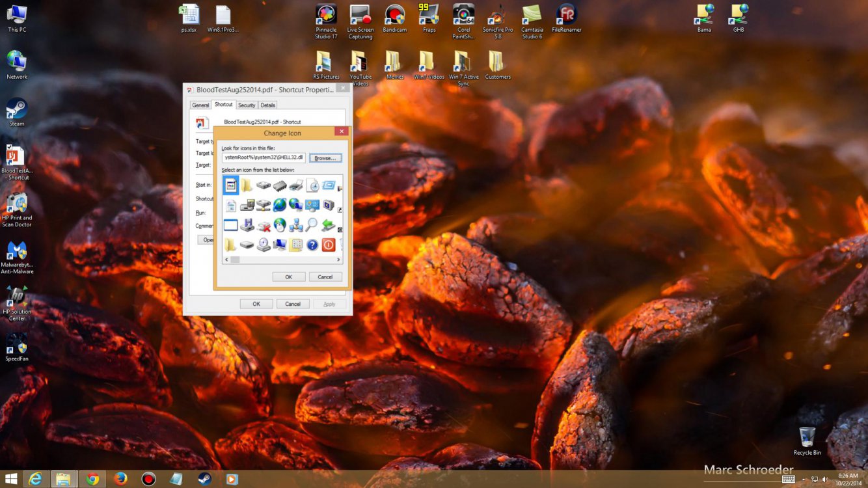Select the CD drive icon
Image resolution: width=868 pixels, height=488 pixels.
pos(264,245)
